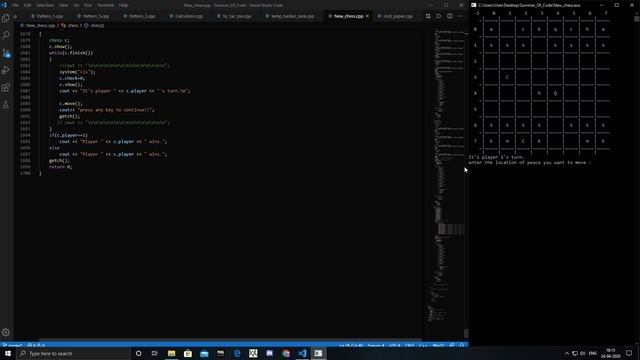640x360 pixels.
Task: Click the open changes icon in editor toolbar
Action: click(428, 16)
